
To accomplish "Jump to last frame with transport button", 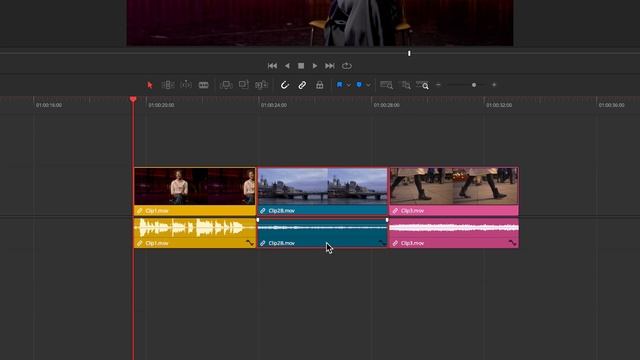I will pos(330,66).
